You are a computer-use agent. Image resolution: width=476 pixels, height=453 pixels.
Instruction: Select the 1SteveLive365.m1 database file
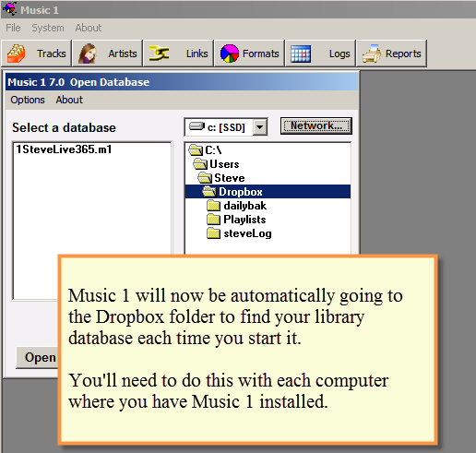coord(64,149)
